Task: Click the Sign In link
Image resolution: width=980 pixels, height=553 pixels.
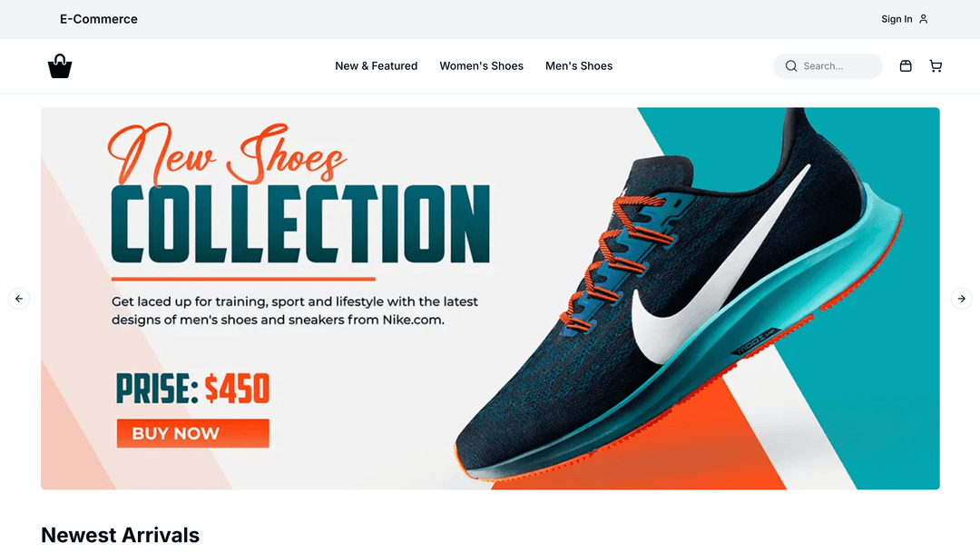Action: pos(897,19)
